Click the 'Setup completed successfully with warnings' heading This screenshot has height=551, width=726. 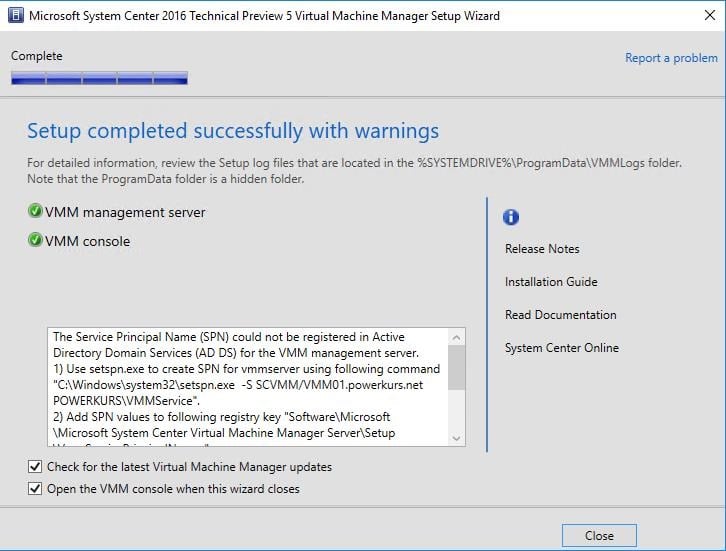point(233,131)
